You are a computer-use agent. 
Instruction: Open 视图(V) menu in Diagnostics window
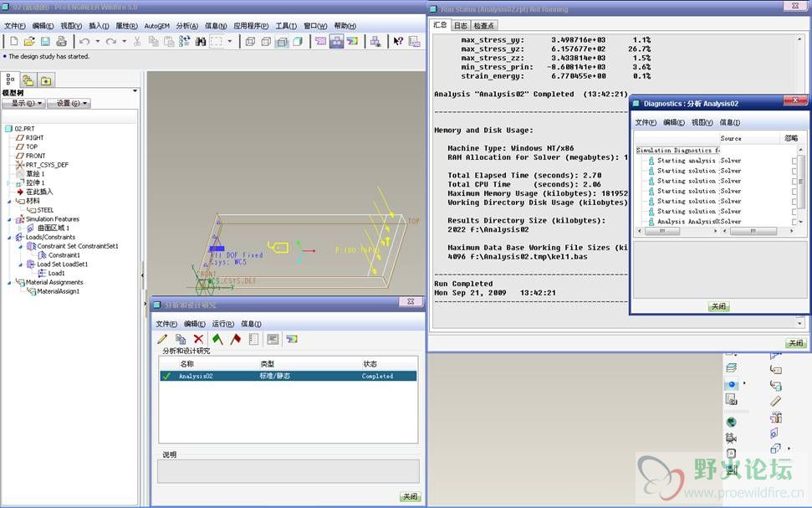pos(702,122)
